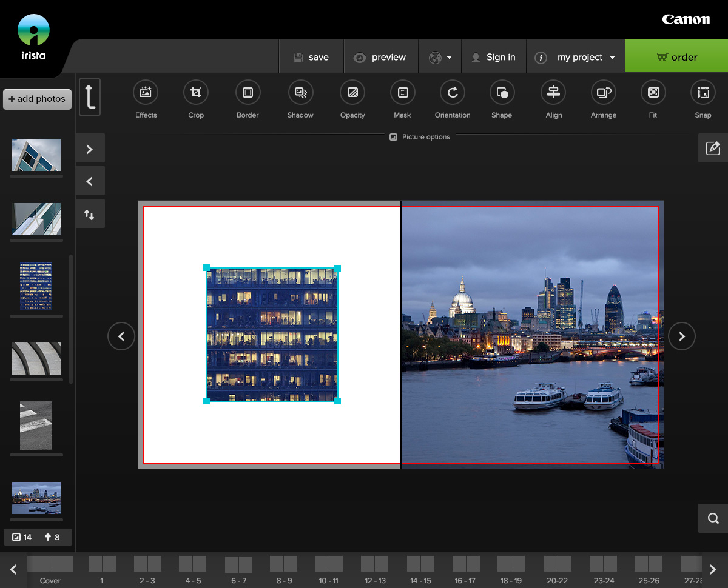Expand the my project dropdown
The width and height of the screenshot is (728, 588).
[x=575, y=57]
